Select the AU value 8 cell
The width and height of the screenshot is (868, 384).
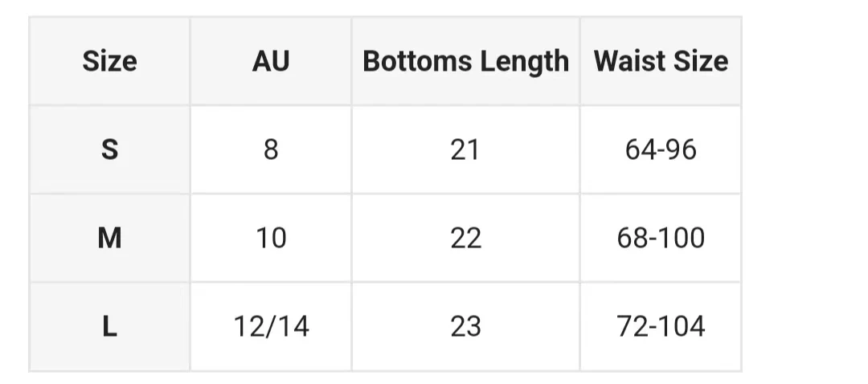[271, 149]
